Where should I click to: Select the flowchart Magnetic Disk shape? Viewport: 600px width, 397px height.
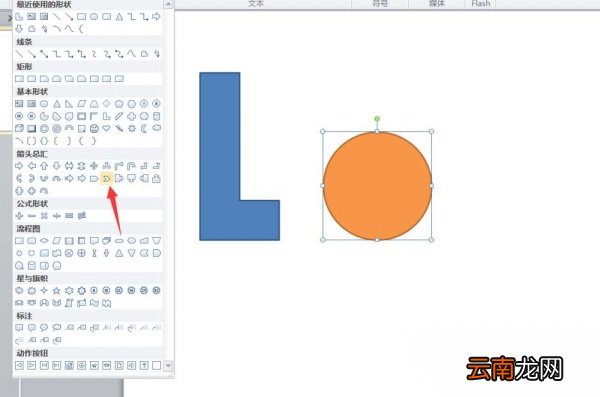32,265
